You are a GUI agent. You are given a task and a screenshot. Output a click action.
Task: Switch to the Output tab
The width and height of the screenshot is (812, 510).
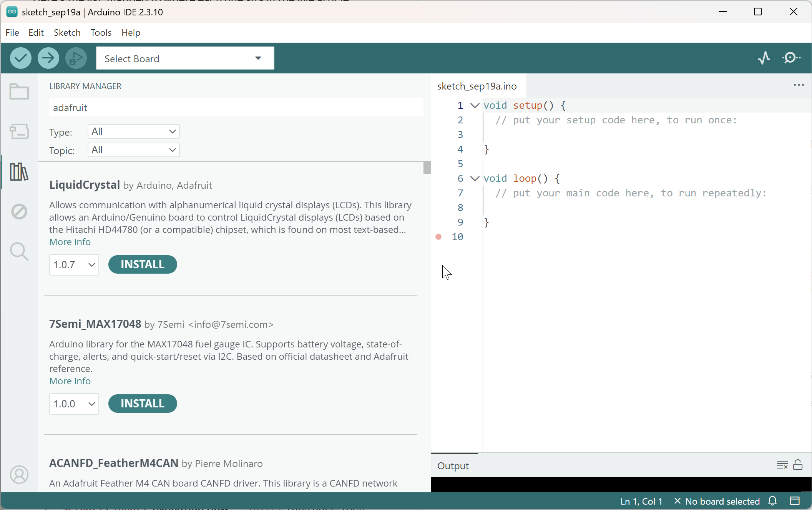(453, 466)
